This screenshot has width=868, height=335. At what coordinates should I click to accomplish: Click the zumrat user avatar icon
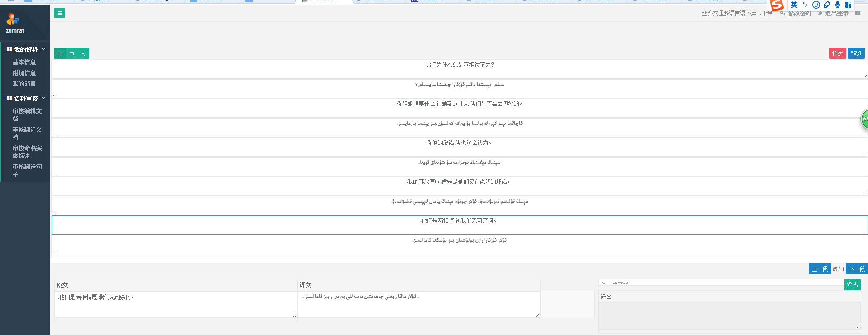tap(13, 19)
